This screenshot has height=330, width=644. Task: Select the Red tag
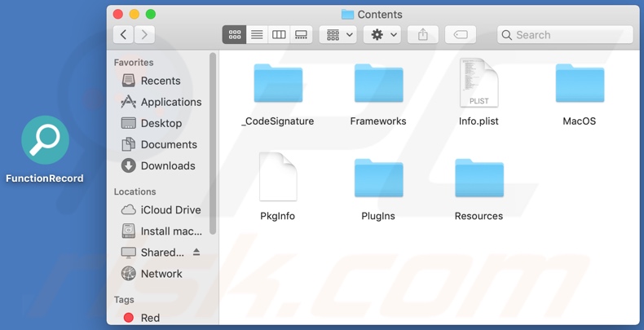tap(150, 318)
